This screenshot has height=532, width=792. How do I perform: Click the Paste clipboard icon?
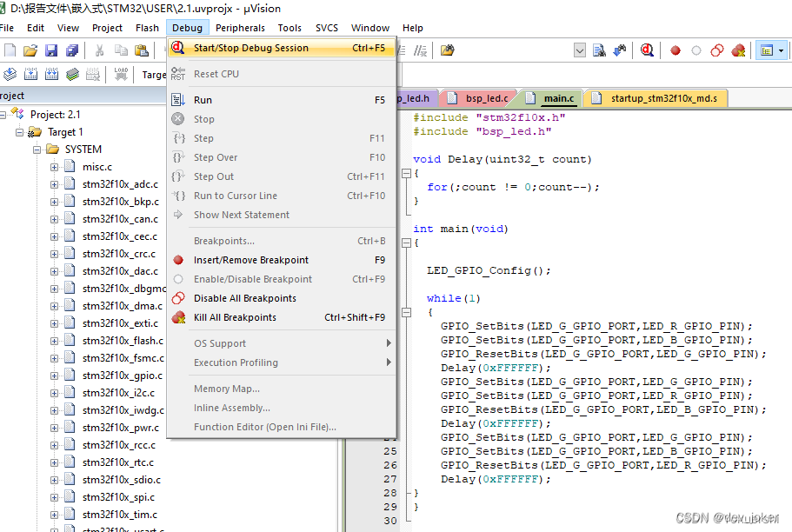[x=142, y=50]
